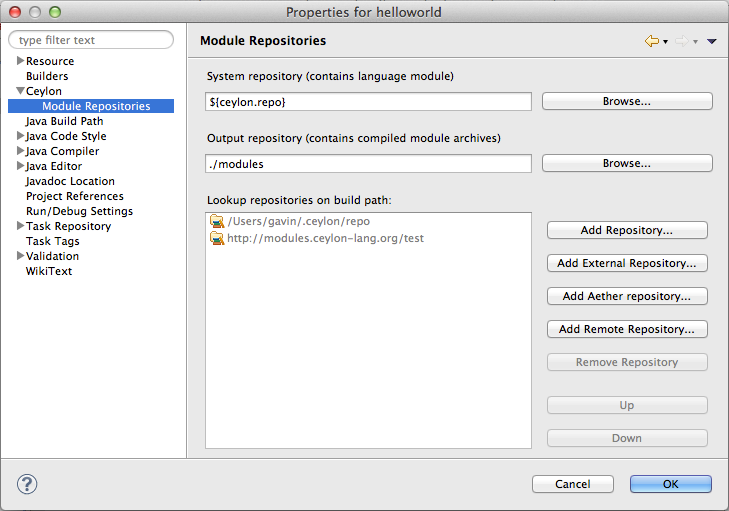Click Add Remote Repository... button

[627, 329]
